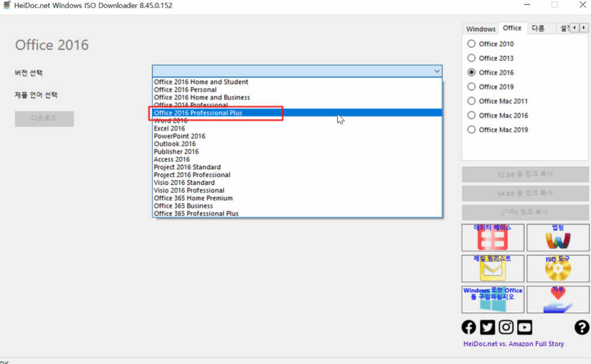Choose Access 2016 from the list
The height and width of the screenshot is (364, 591).
pos(297,159)
